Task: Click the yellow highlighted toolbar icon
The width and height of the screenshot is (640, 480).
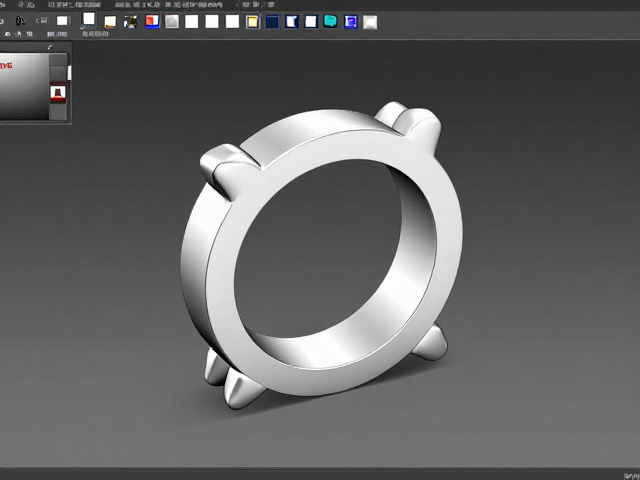Action: [253, 22]
